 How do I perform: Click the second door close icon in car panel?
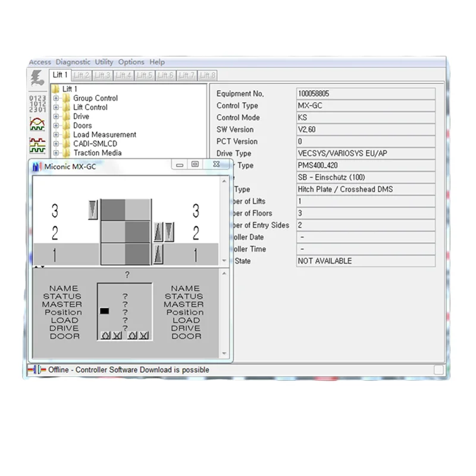point(144,335)
